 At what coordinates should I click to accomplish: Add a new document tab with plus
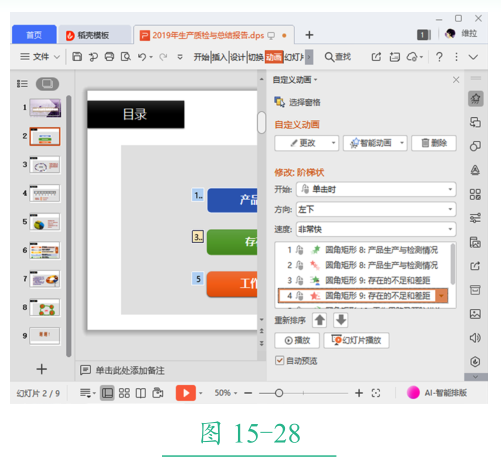click(x=309, y=35)
